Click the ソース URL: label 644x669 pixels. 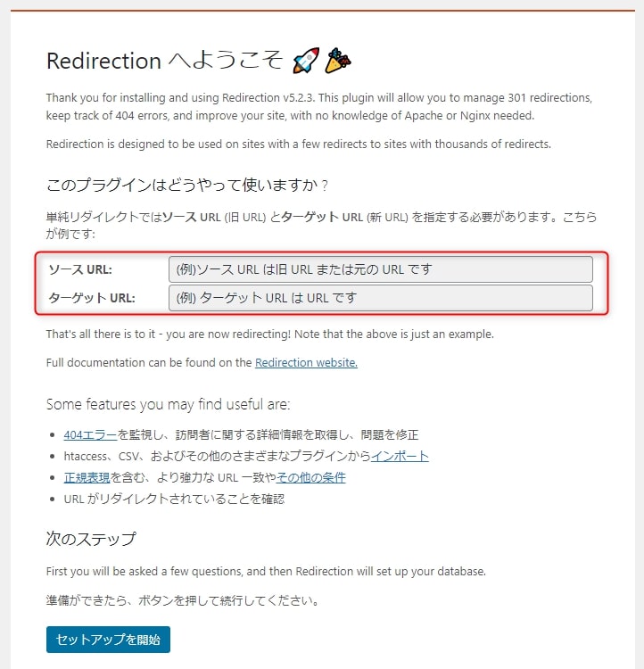pyautogui.click(x=80, y=269)
